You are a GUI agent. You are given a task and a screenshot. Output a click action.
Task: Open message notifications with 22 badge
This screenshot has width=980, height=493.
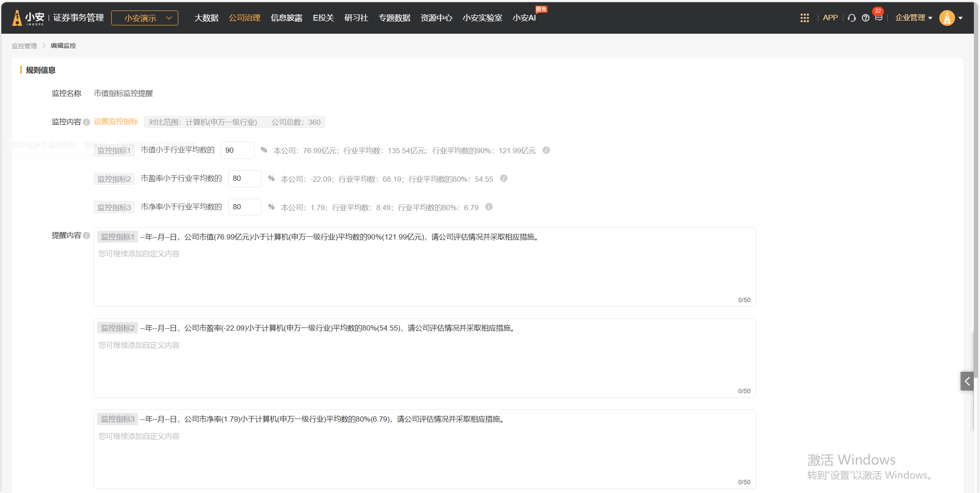click(878, 18)
